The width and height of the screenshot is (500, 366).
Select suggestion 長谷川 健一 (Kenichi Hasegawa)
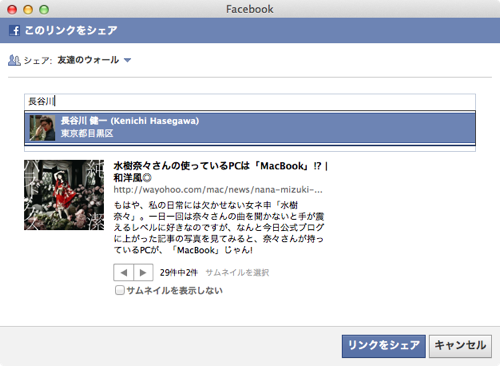click(250, 128)
